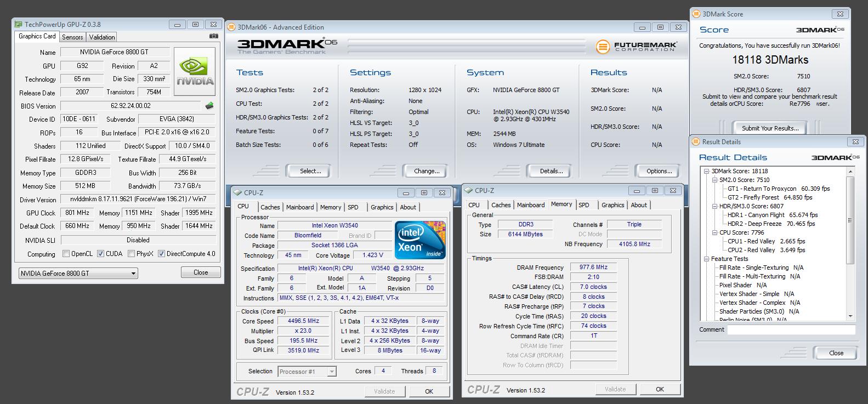Open the Graphics Card tab in GPU-Z

(37, 36)
